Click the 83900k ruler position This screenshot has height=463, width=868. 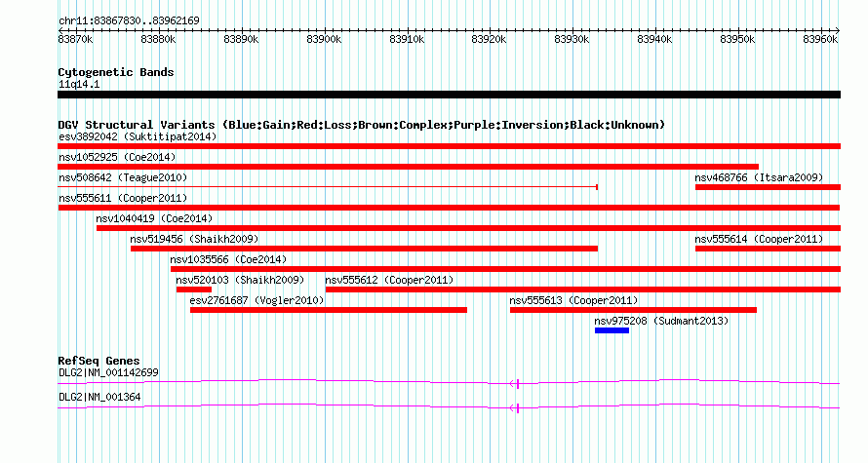(x=324, y=39)
